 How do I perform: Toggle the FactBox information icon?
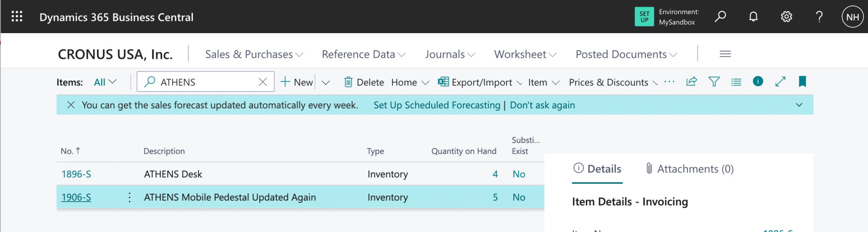tap(758, 81)
